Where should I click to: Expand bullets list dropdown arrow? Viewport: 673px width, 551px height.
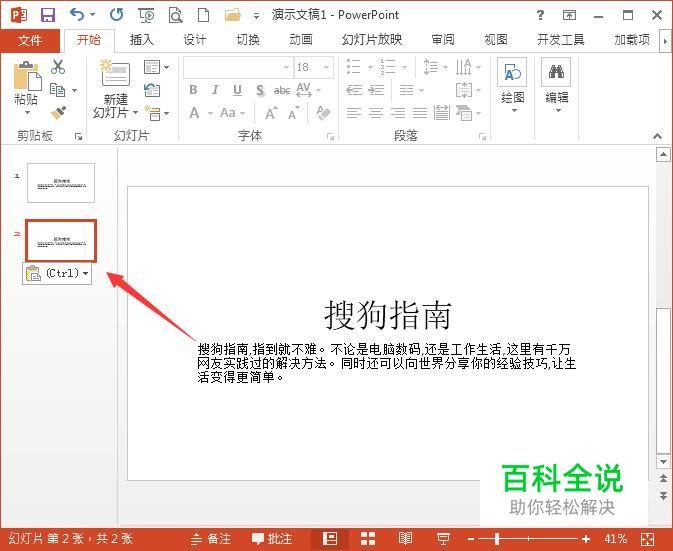coord(370,67)
